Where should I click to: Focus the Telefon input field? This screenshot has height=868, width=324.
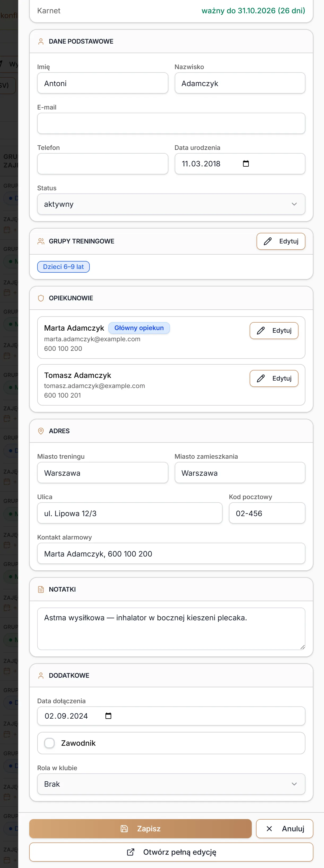pyautogui.click(x=103, y=164)
